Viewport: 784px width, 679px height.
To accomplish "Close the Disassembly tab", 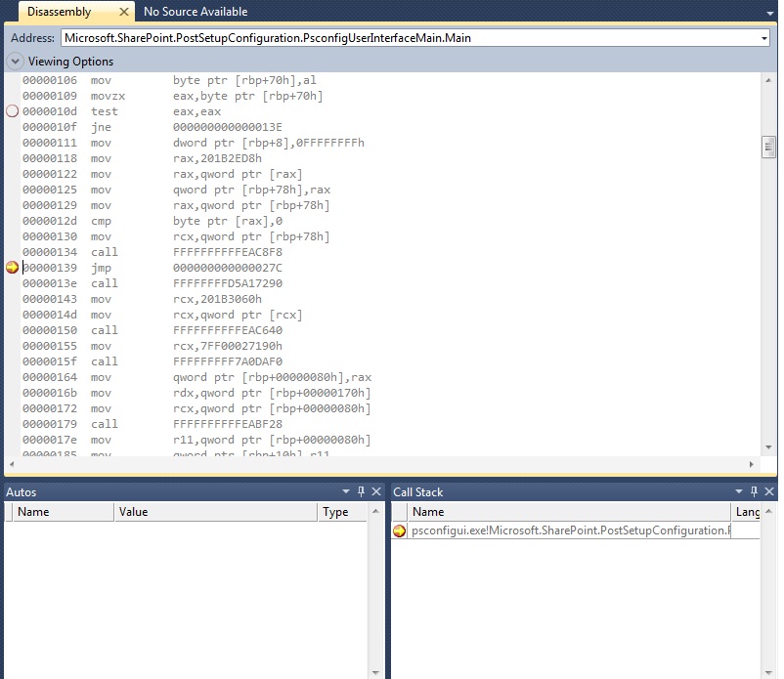I will 124,12.
